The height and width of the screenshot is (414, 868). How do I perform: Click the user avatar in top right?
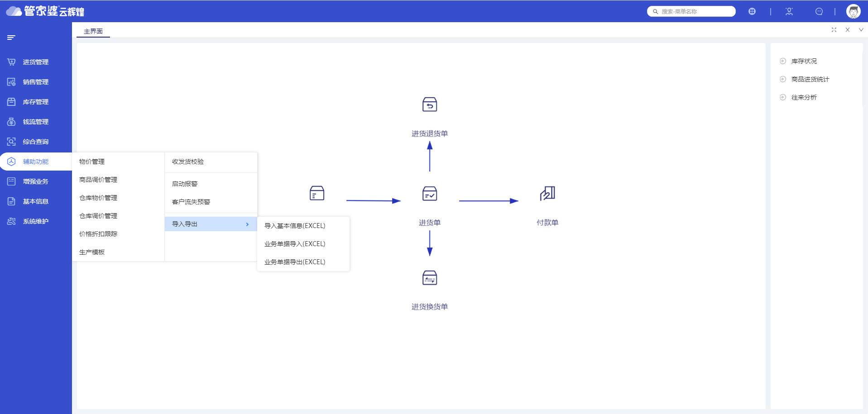853,11
